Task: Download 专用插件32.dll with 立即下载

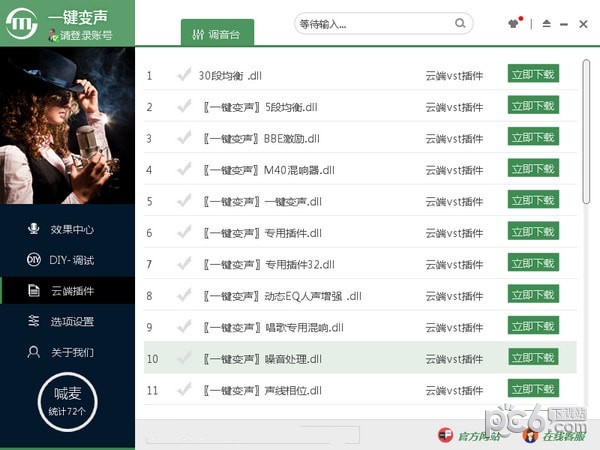Action: (533, 262)
